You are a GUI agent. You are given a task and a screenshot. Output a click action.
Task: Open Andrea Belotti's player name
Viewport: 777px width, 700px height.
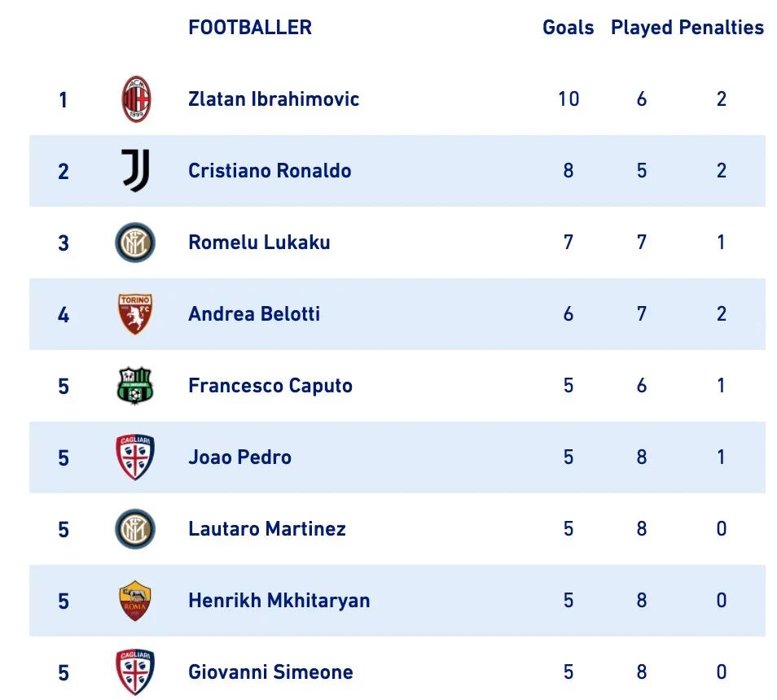(x=254, y=314)
